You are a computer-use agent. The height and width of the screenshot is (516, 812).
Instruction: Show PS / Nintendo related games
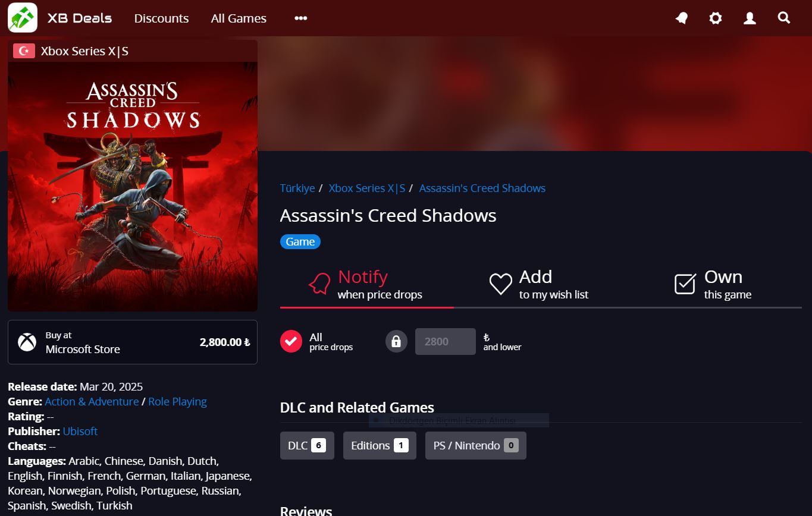pos(476,445)
